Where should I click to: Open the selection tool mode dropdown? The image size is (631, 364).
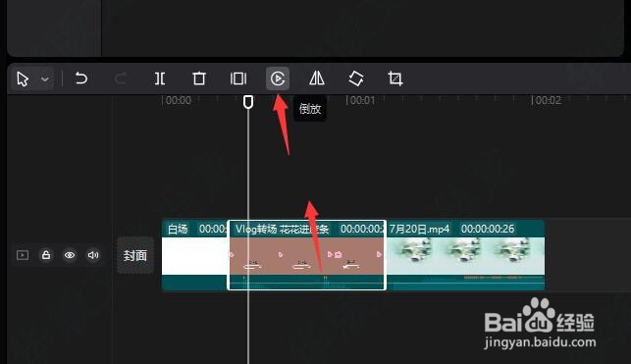[45, 78]
